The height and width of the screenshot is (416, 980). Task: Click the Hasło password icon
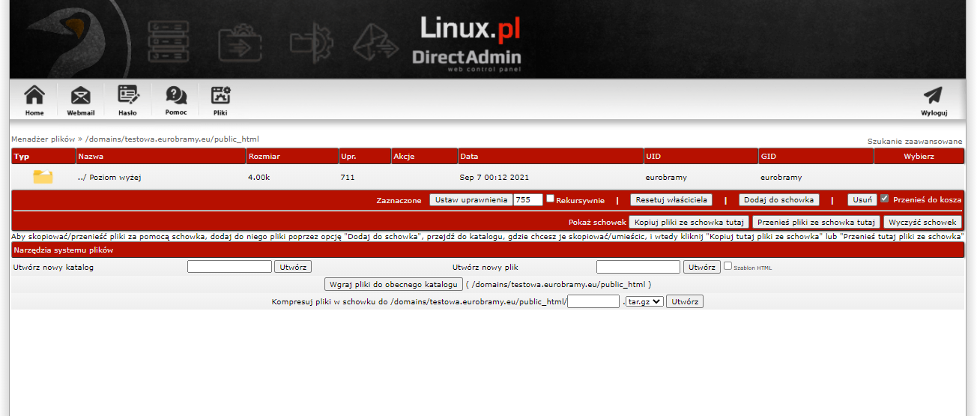click(128, 95)
